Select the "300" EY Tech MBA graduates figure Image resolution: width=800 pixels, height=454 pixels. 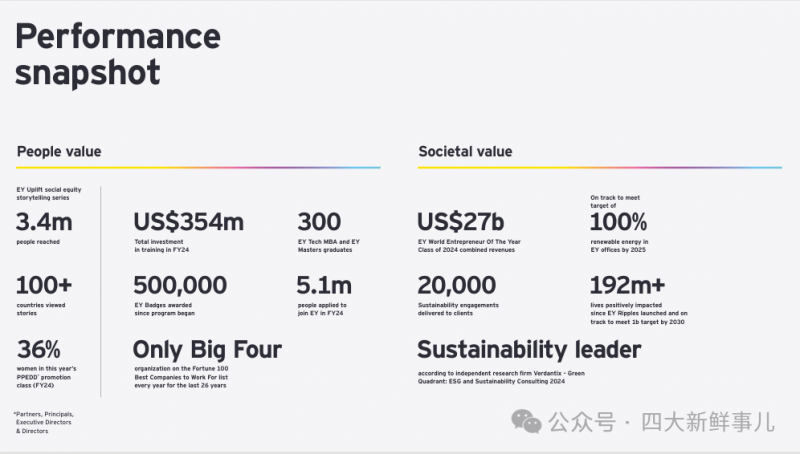(319, 222)
